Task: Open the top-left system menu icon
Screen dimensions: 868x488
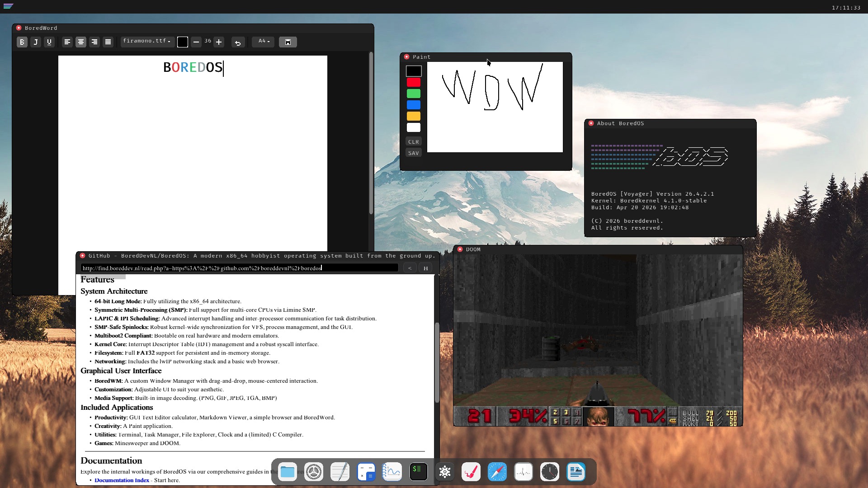Action: pyautogui.click(x=8, y=6)
